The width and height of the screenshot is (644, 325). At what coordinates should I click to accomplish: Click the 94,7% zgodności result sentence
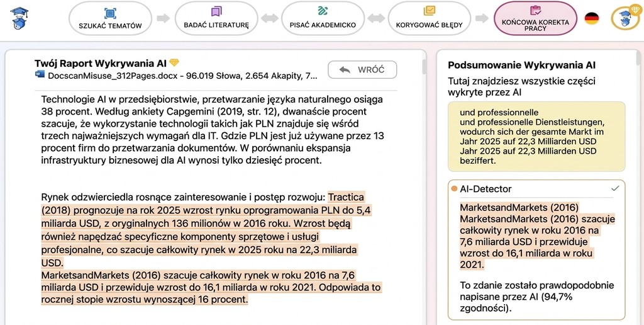point(537,297)
